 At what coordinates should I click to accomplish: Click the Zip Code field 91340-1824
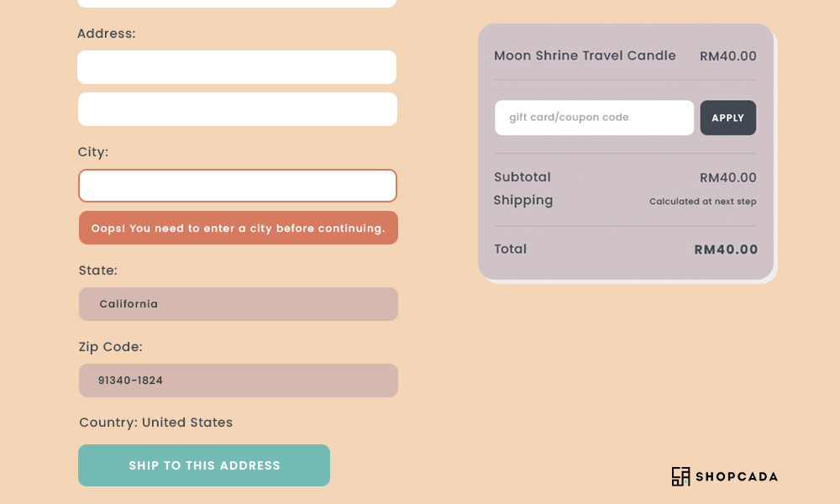coord(239,381)
